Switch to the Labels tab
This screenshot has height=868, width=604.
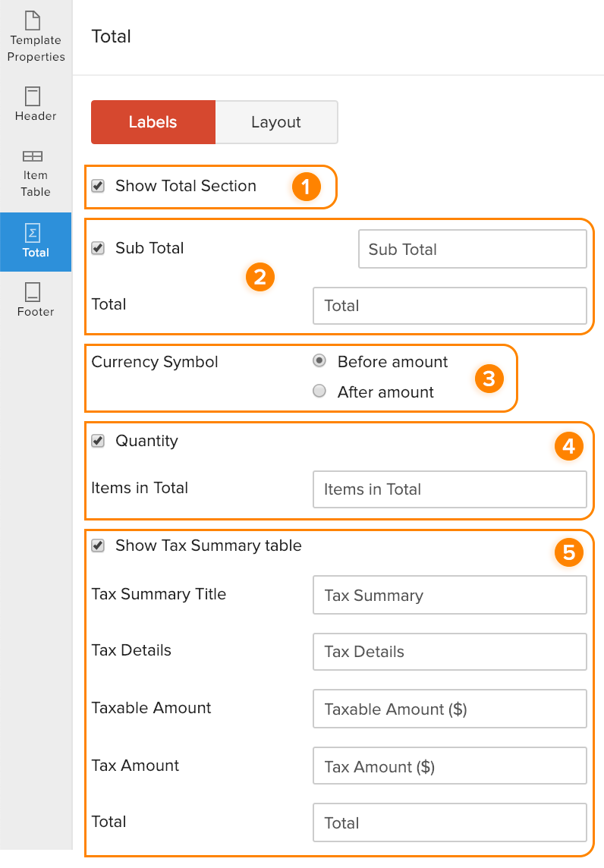(x=153, y=122)
